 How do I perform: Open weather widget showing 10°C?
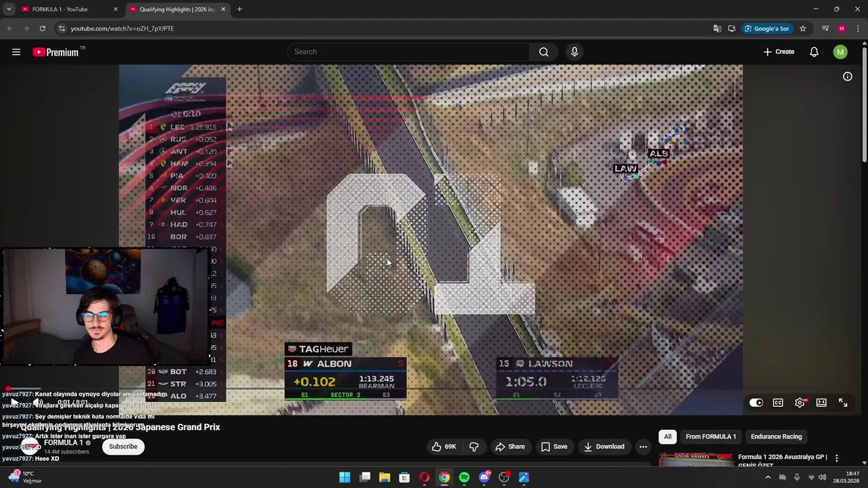coord(24,477)
